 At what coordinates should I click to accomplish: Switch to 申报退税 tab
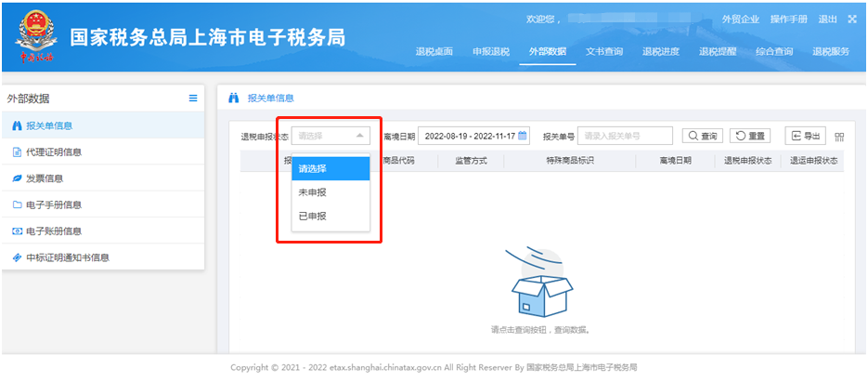pos(490,51)
